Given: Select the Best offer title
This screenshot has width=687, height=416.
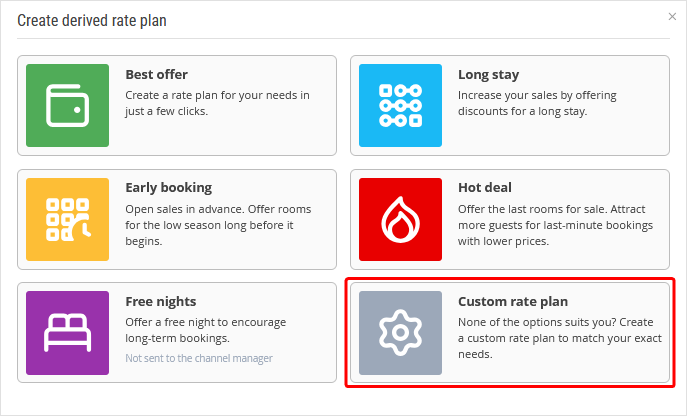Looking at the screenshot, I should [156, 75].
